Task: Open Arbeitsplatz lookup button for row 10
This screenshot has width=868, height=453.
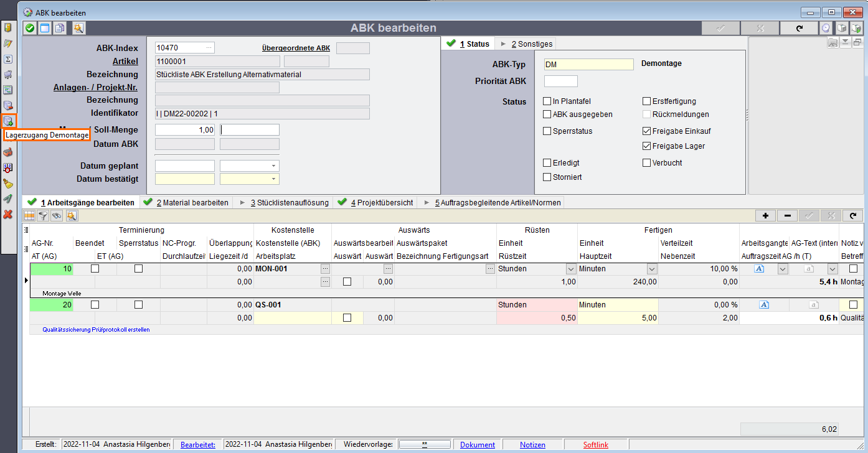Action: (325, 282)
